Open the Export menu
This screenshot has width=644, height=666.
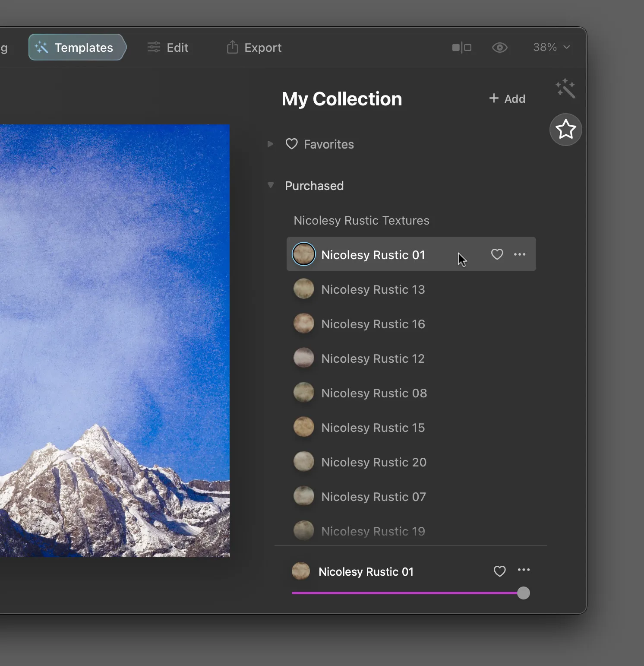[254, 48]
